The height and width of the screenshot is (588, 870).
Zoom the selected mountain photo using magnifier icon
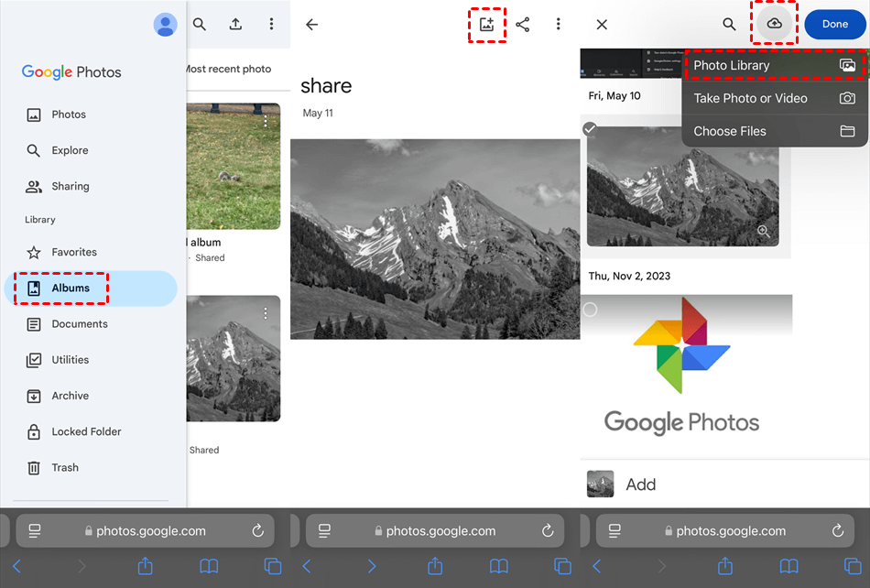pos(763,232)
